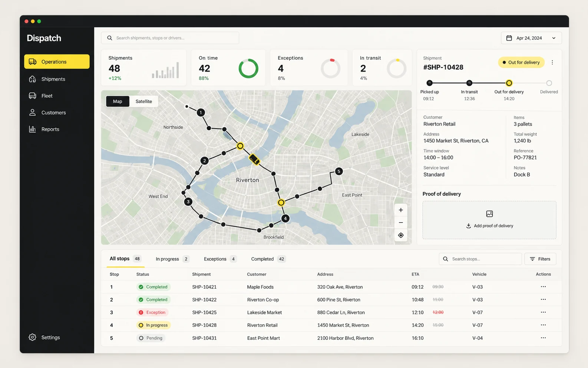The width and height of the screenshot is (588, 368).
Task: Open Settings gear icon
Action: [33, 337]
